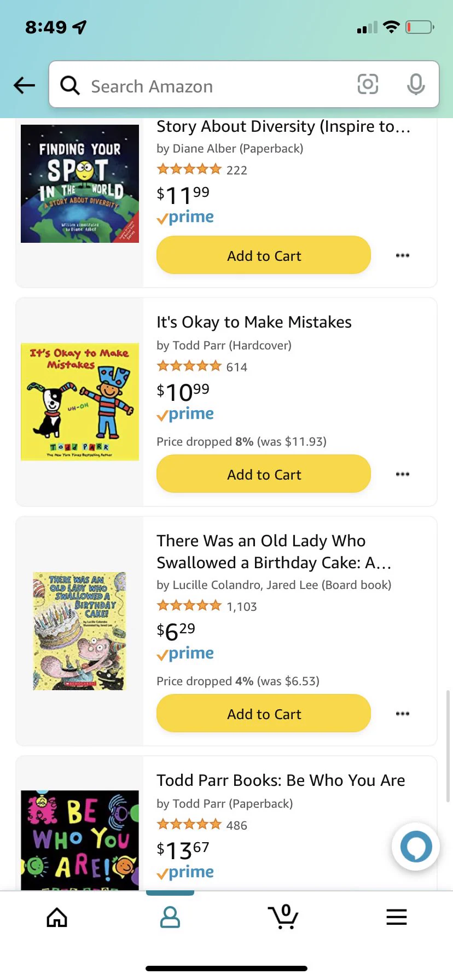Open the account profile tab
The height and width of the screenshot is (980, 453).
[170, 917]
